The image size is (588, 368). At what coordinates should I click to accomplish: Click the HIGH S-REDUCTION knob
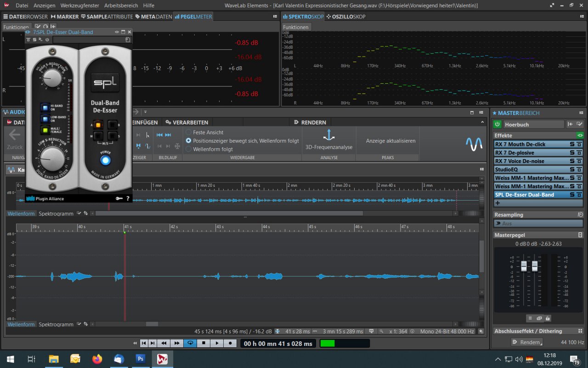[x=53, y=78]
